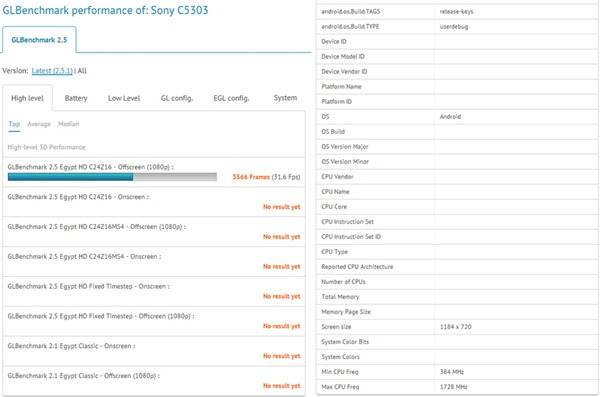This screenshot has width=600, height=397.
Task: Open the GLBenchmark 2.5 tab
Action: [x=39, y=40]
